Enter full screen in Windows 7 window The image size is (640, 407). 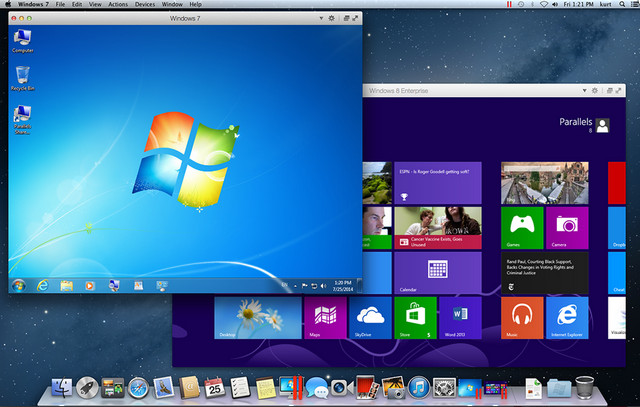point(355,18)
